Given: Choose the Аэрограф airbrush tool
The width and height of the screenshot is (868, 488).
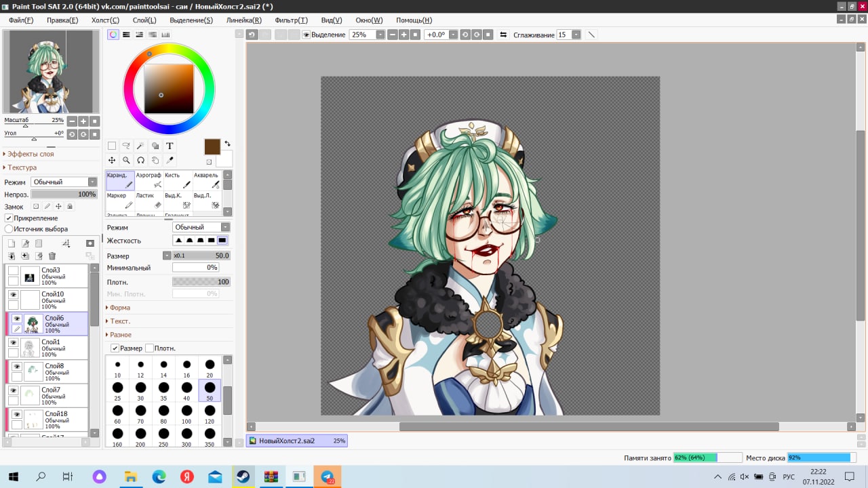Looking at the screenshot, I should pos(149,180).
